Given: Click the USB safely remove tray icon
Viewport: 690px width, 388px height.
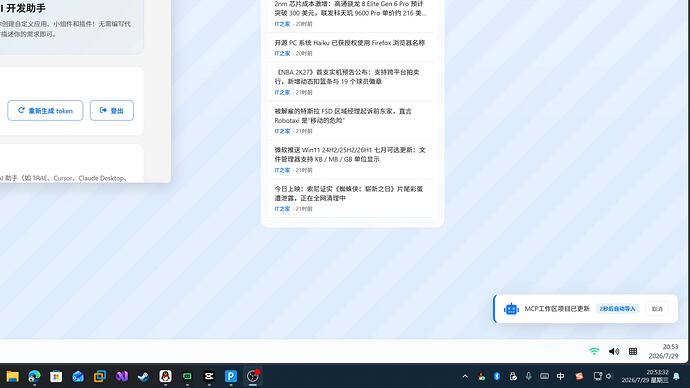Looking at the screenshot, I should 513,377.
